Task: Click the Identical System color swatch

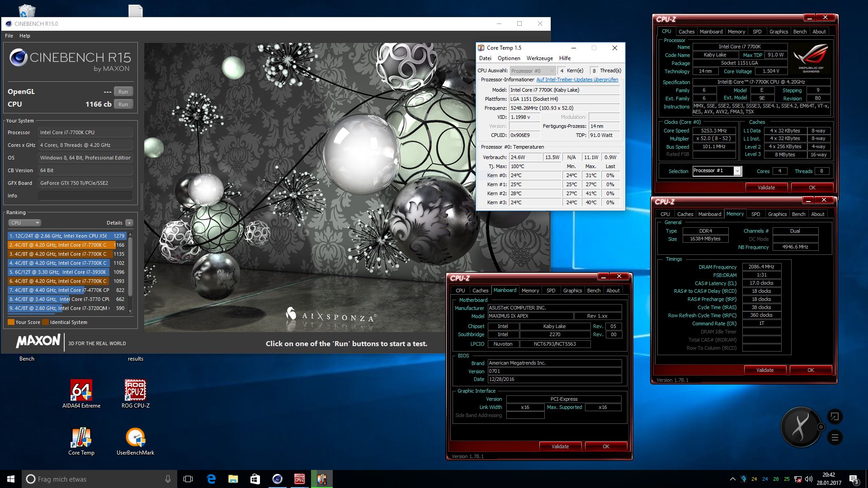Action: [45, 322]
